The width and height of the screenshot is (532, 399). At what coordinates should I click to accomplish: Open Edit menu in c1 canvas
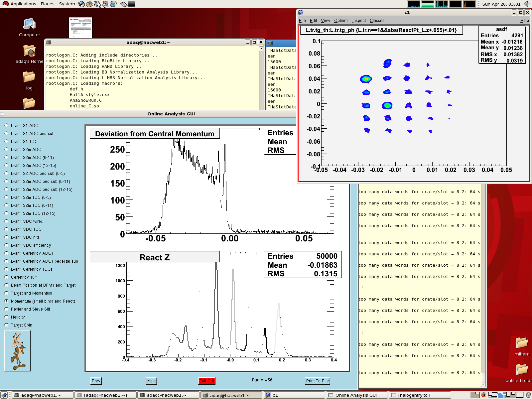pos(313,21)
